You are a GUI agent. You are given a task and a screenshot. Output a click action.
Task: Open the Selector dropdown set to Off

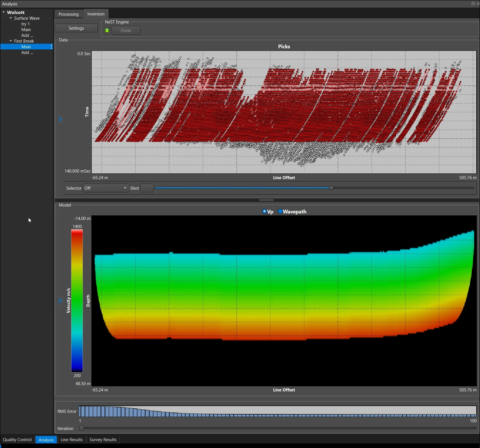tap(106, 188)
